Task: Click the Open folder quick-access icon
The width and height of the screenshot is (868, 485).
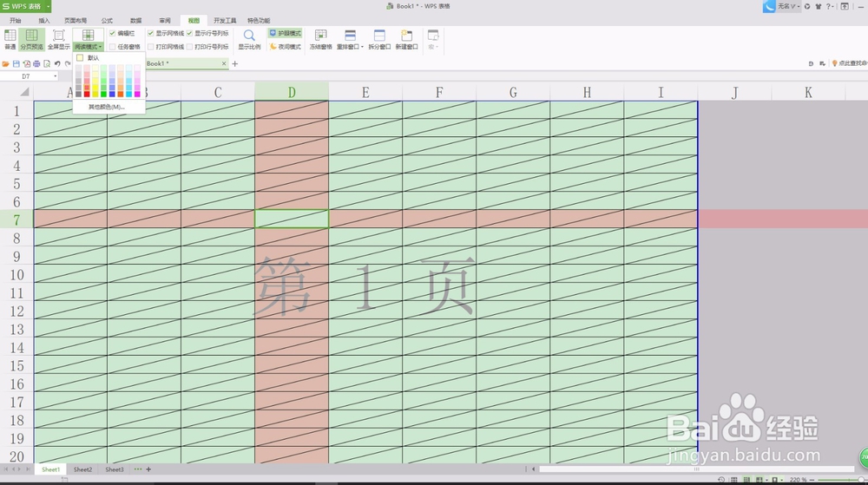Action: tap(6, 63)
